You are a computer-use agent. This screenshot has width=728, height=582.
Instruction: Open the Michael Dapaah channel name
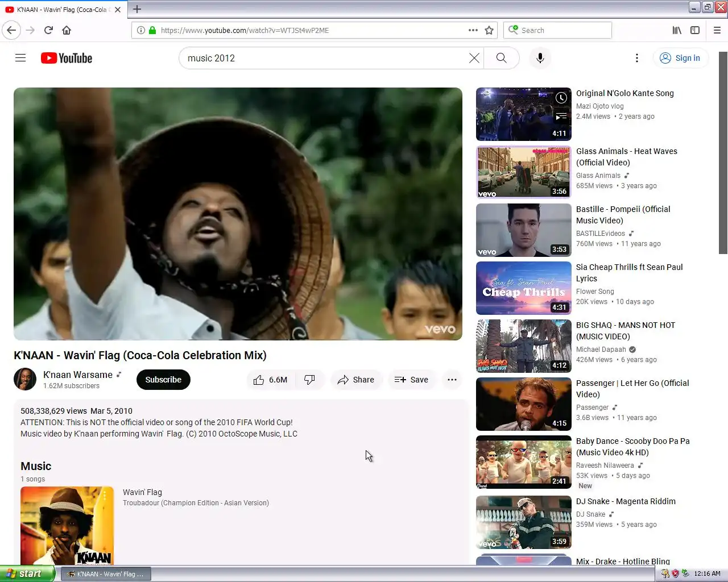click(x=601, y=350)
